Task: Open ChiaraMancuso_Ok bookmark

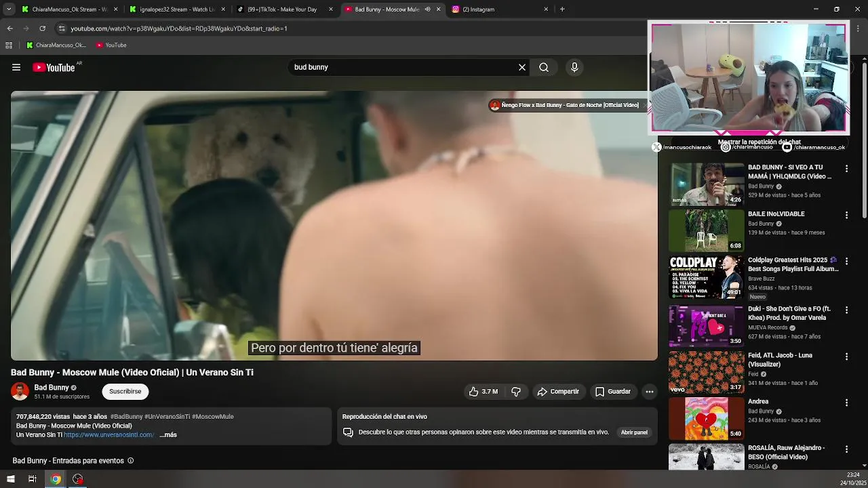Action: coord(56,45)
